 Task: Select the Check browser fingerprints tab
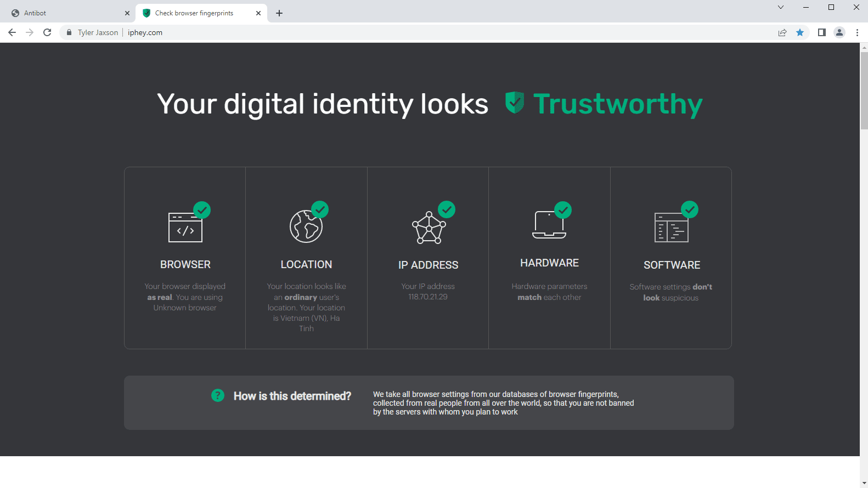tap(201, 13)
